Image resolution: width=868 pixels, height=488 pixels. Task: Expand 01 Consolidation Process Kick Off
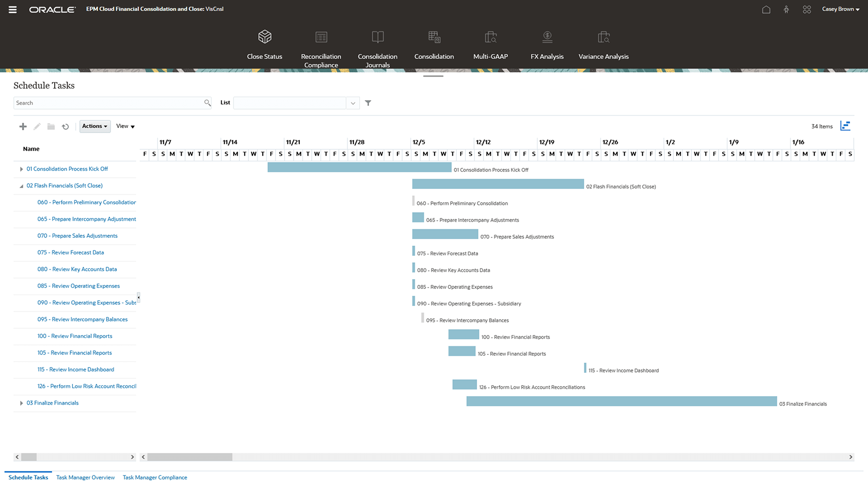coord(21,169)
